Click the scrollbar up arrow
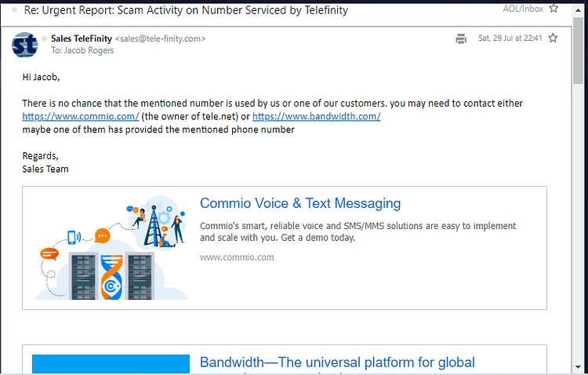Viewport: 588px width, 375px height. tap(578, 10)
